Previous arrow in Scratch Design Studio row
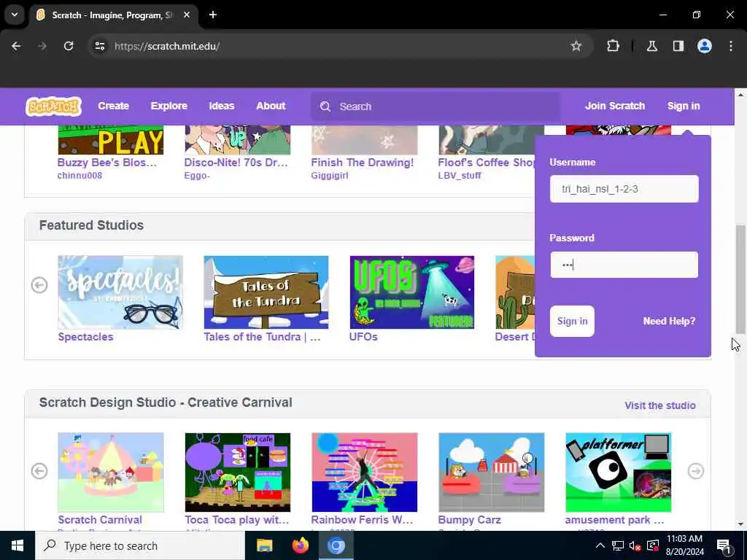This screenshot has height=560, width=747. [39, 471]
